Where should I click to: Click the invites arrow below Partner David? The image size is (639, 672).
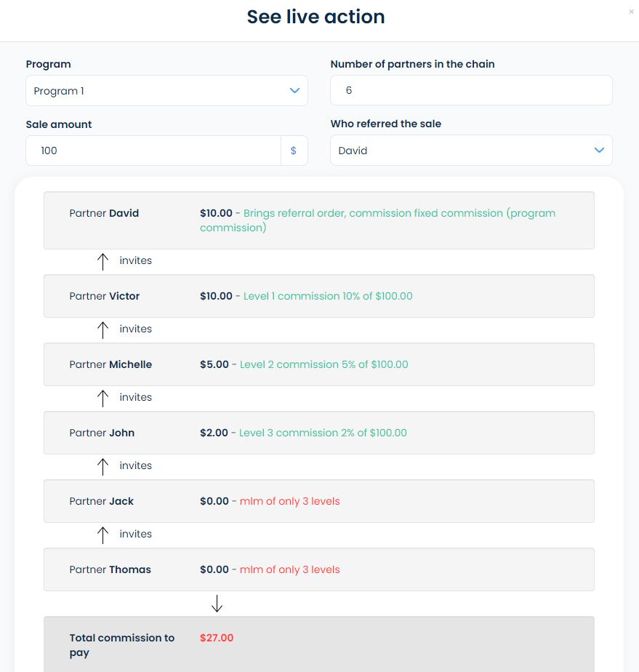103,261
